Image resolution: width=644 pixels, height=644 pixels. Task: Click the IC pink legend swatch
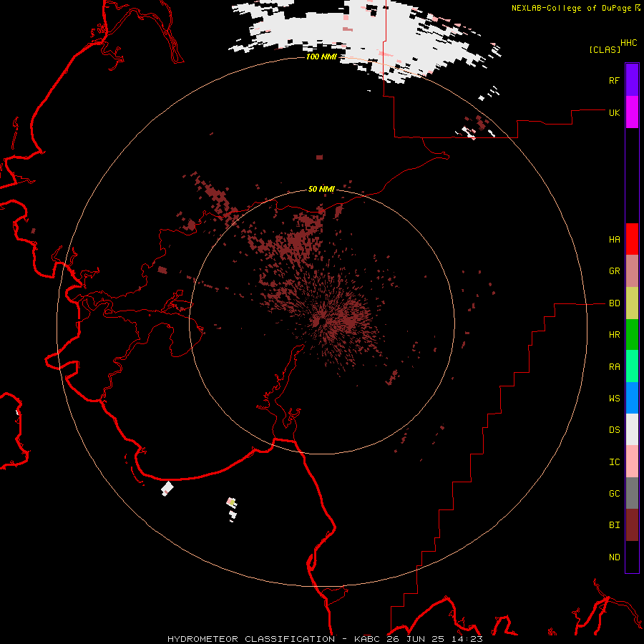[632, 462]
